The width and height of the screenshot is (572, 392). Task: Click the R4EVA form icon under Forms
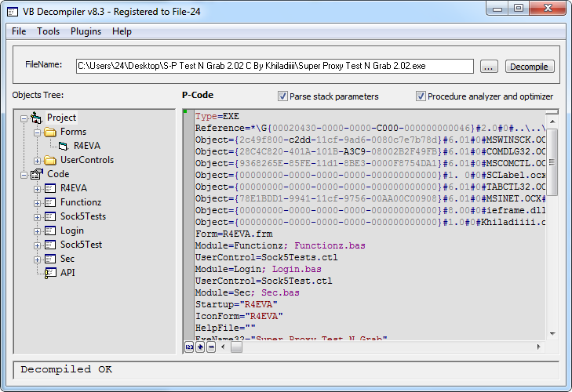[x=64, y=146]
